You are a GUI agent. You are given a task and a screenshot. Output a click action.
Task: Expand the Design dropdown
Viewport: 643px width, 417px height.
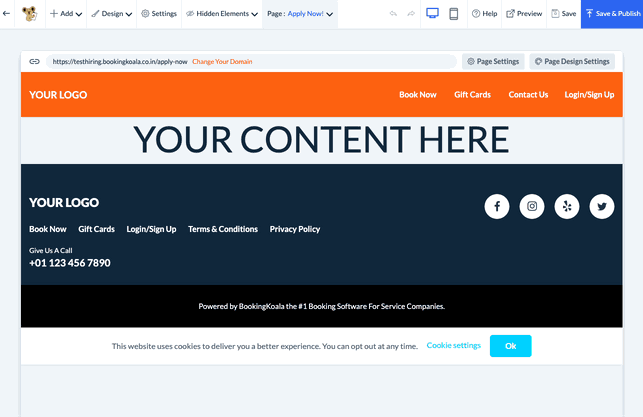point(112,14)
